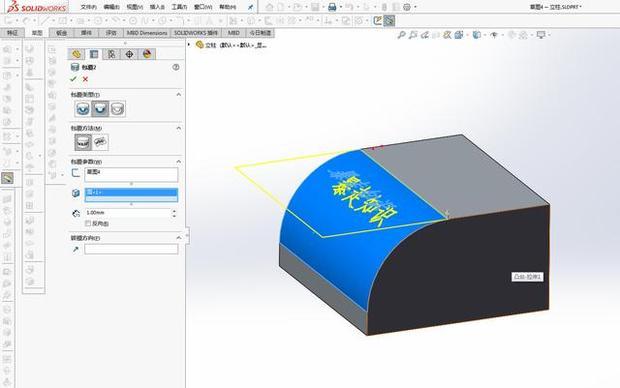
Task: Open the Options gear dropdown arrow
Action: 415,7
